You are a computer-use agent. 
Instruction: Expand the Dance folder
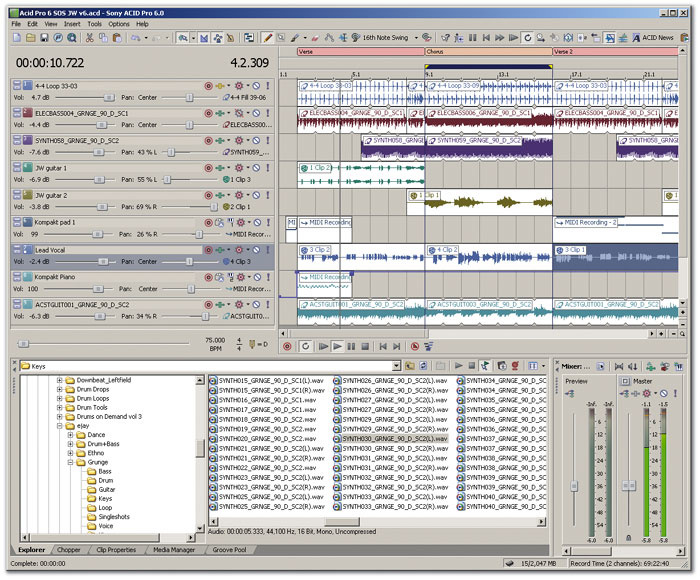pyautogui.click(x=70, y=435)
